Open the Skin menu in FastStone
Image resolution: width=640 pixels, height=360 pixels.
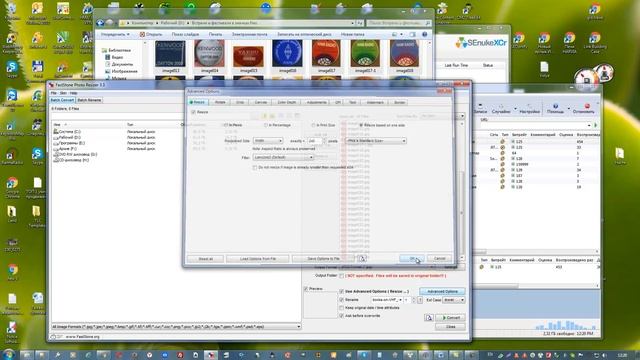(x=63, y=93)
